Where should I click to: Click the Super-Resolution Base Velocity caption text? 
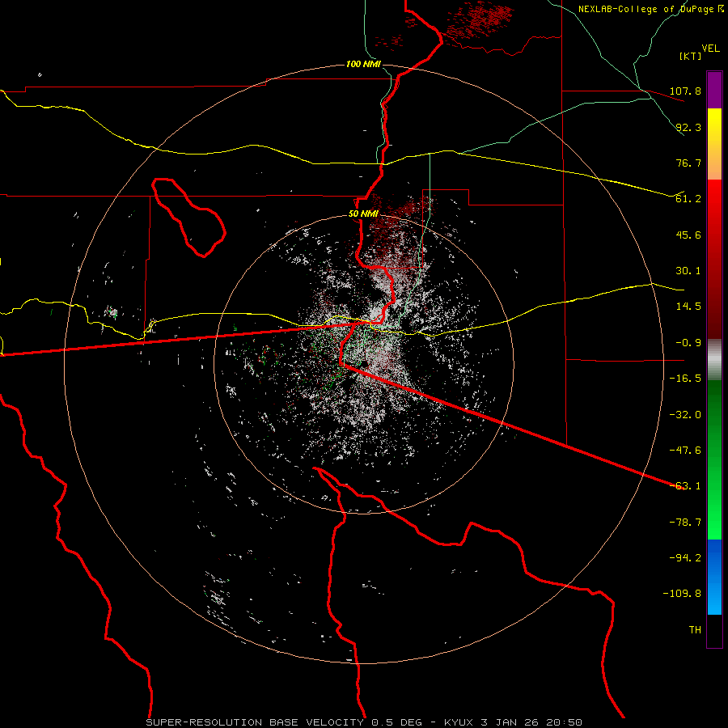[x=363, y=722]
